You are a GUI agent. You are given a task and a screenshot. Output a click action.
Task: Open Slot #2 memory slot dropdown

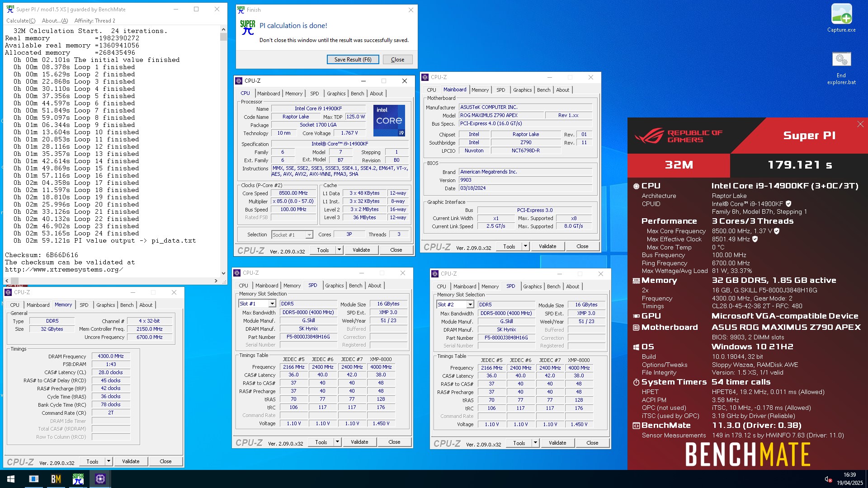[x=470, y=305]
